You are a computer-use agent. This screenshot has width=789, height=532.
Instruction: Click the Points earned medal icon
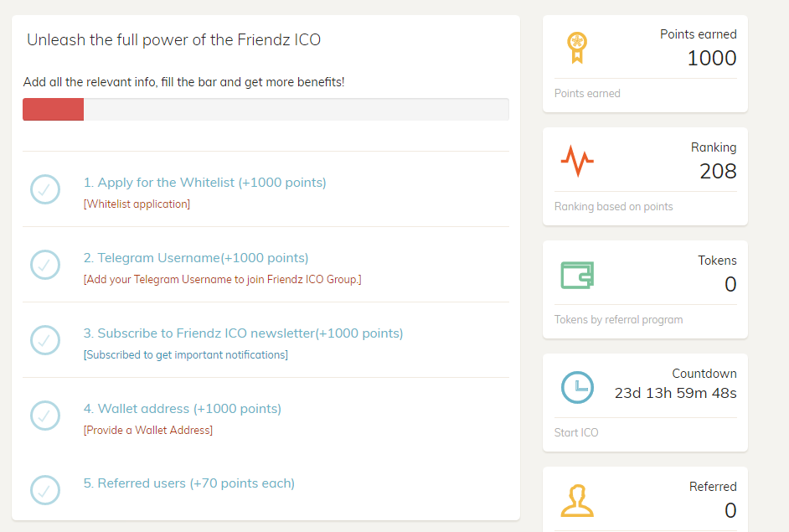pos(576,47)
